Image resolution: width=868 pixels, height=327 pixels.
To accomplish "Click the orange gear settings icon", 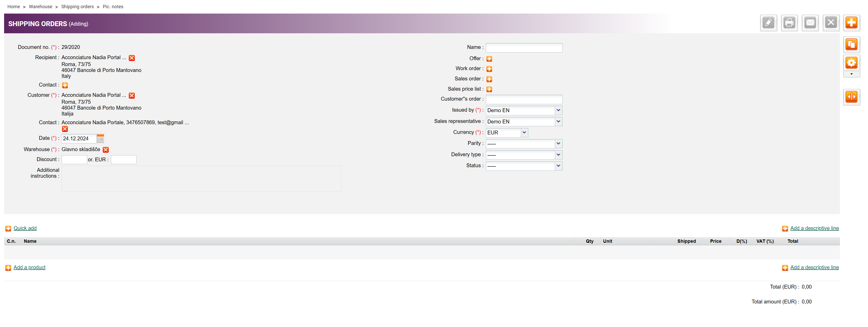I will click(851, 63).
